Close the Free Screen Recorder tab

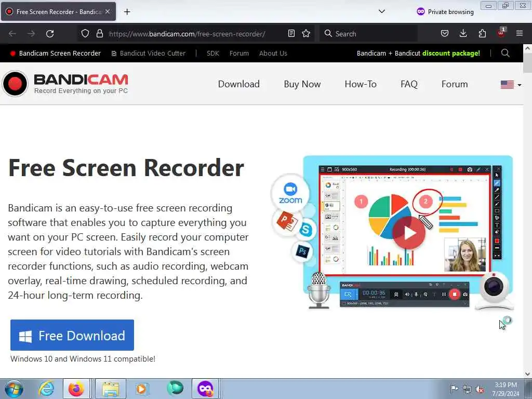tap(108, 11)
